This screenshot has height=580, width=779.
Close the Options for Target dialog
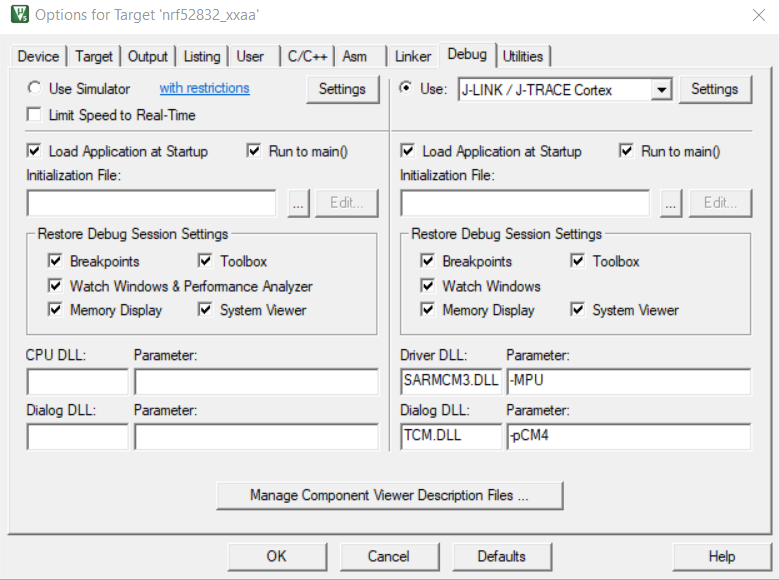[759, 15]
